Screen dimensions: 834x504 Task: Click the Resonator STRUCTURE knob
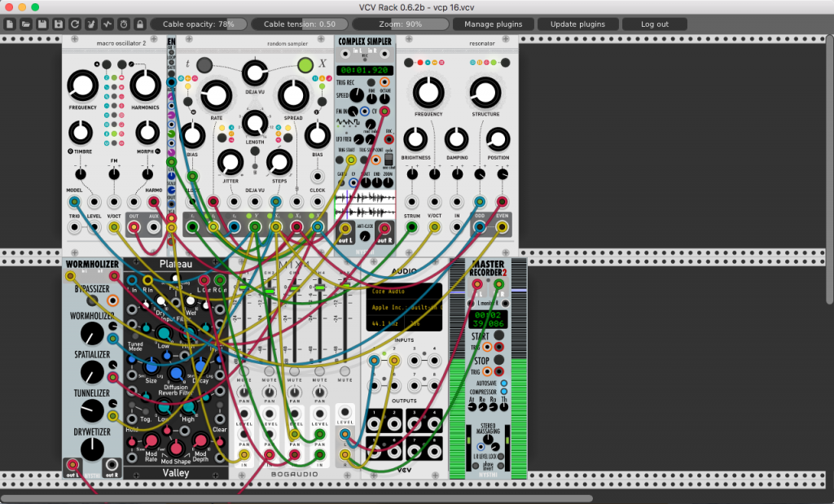(485, 93)
